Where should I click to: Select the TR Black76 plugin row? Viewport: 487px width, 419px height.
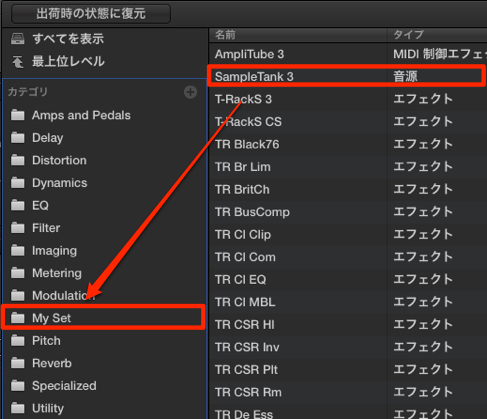tap(348, 144)
